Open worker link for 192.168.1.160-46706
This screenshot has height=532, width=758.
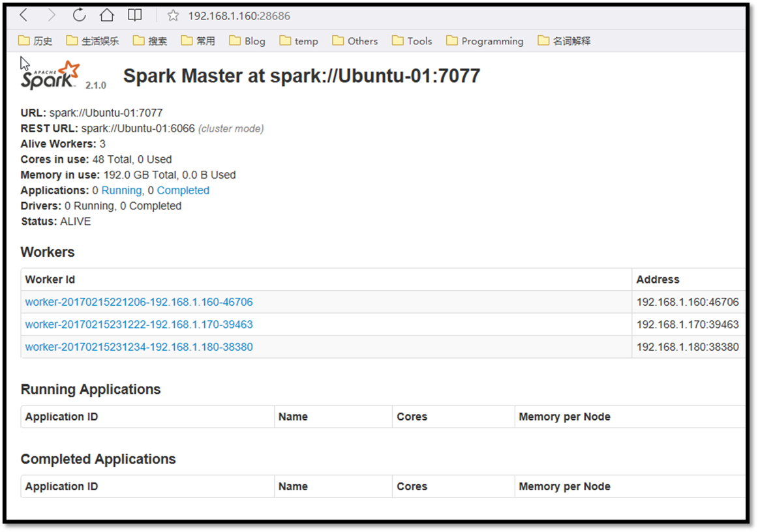click(x=139, y=302)
